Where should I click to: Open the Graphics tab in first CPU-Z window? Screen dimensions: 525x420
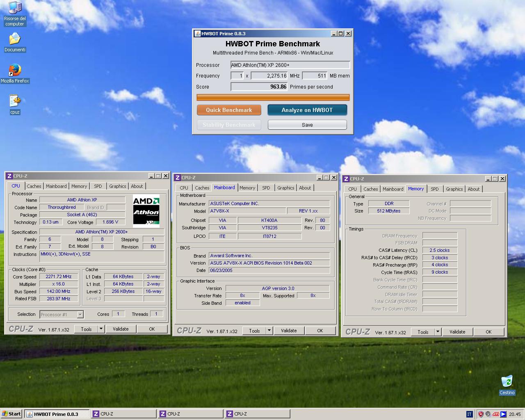118,186
